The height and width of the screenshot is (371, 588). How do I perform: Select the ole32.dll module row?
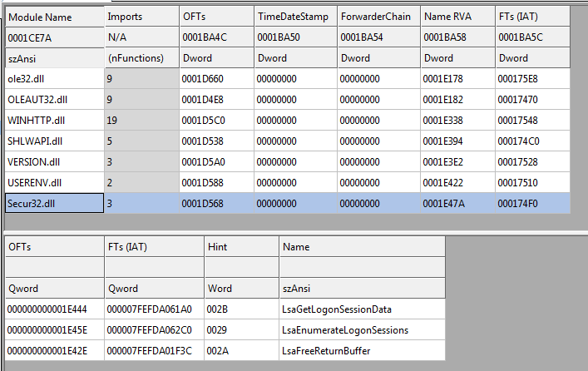click(288, 79)
